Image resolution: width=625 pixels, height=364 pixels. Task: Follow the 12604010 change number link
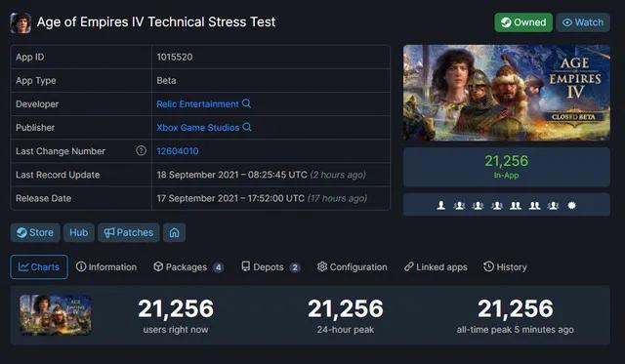178,151
